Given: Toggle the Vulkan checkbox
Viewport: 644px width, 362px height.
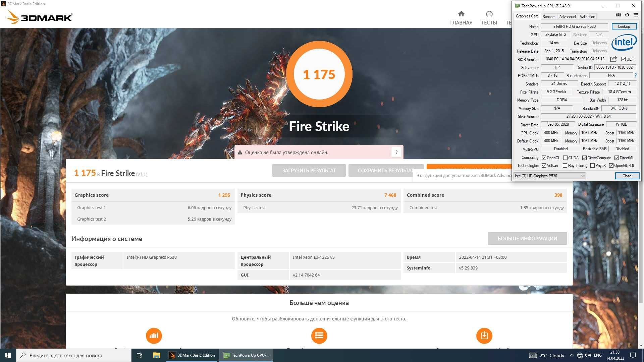Looking at the screenshot, I should click(x=544, y=166).
